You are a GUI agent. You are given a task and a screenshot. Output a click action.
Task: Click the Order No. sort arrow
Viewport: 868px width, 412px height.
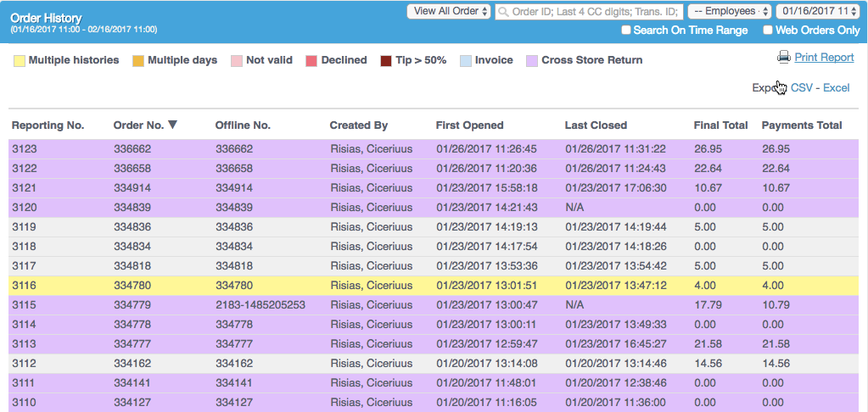pos(173,125)
